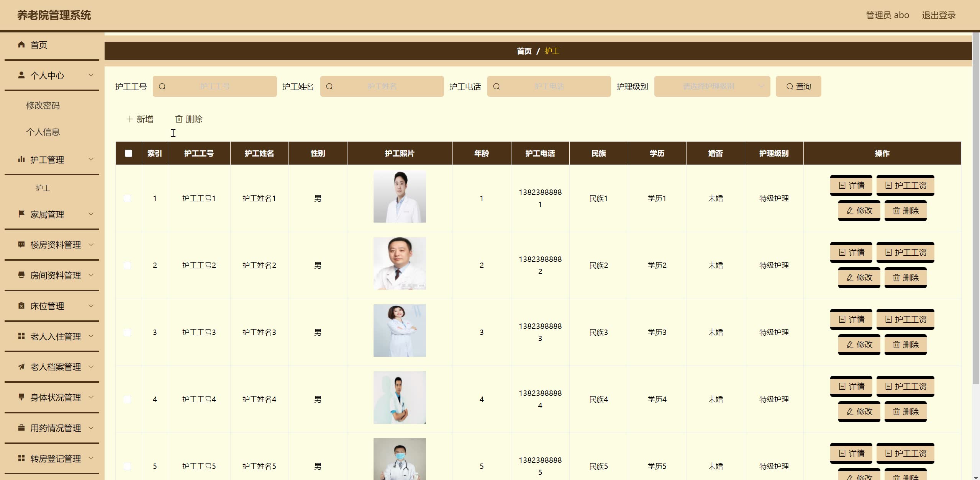
Task: Click the briefcase icon for 用药情况管理
Action: click(x=21, y=428)
